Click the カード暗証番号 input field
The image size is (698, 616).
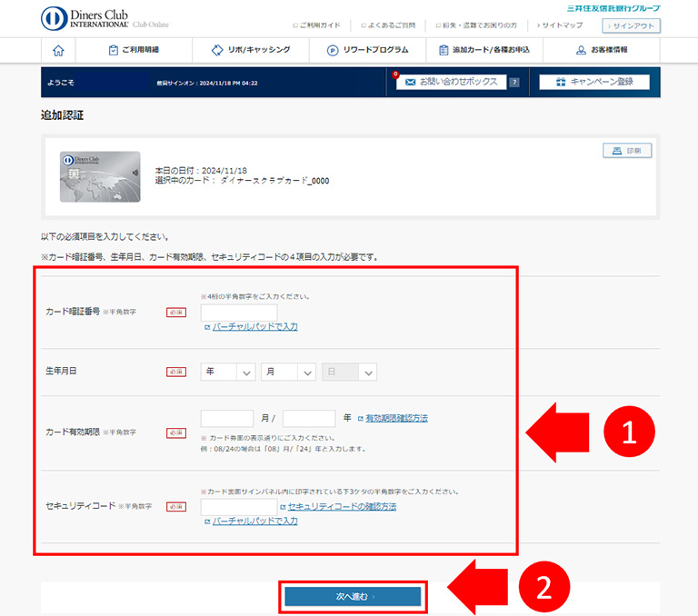pos(238,313)
